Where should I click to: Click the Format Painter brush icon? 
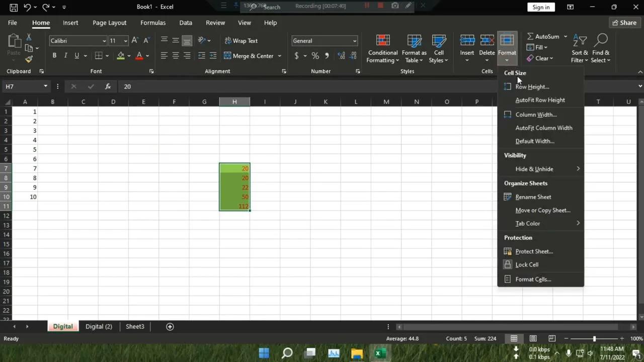tap(29, 59)
